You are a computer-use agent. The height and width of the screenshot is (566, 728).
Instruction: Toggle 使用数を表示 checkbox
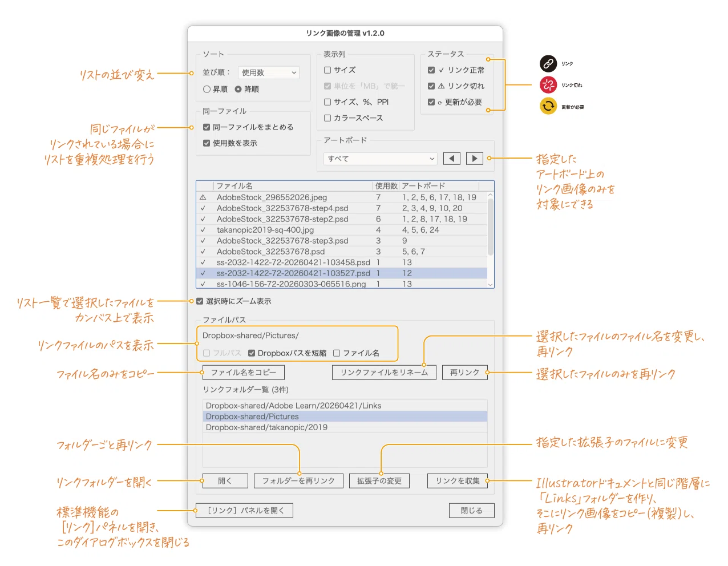[x=207, y=143]
